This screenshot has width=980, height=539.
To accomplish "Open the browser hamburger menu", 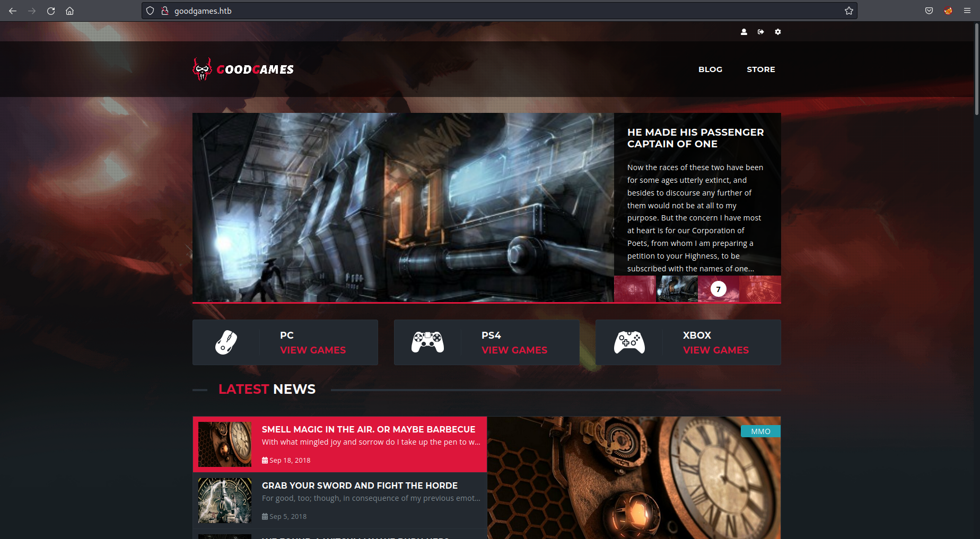I will click(x=967, y=11).
